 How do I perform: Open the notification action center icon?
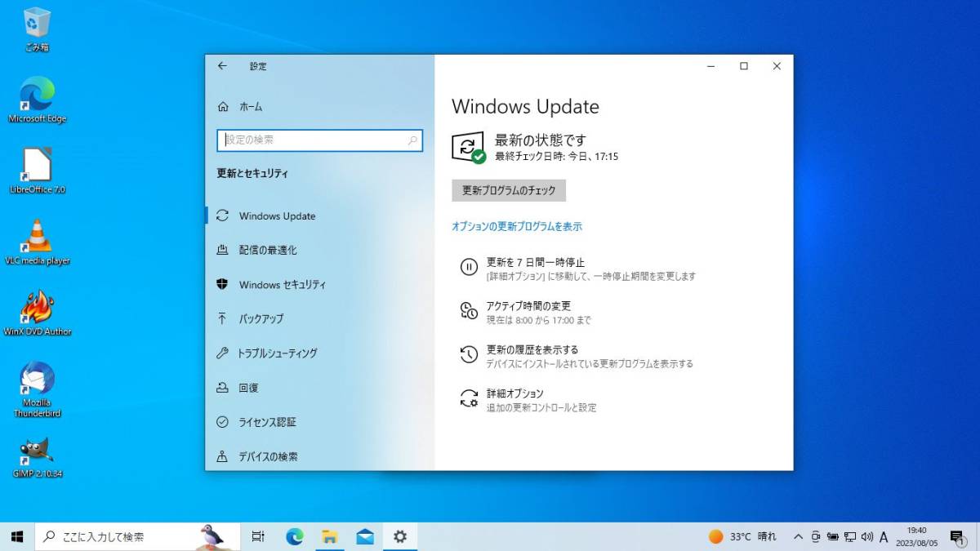click(x=957, y=536)
